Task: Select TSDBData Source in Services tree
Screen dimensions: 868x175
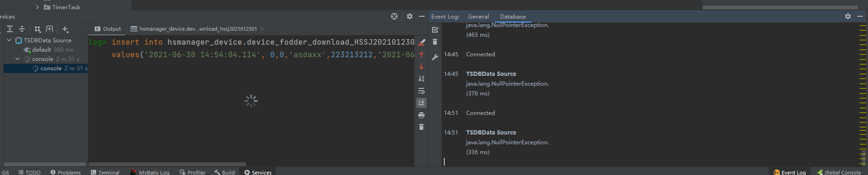Action: (x=47, y=40)
